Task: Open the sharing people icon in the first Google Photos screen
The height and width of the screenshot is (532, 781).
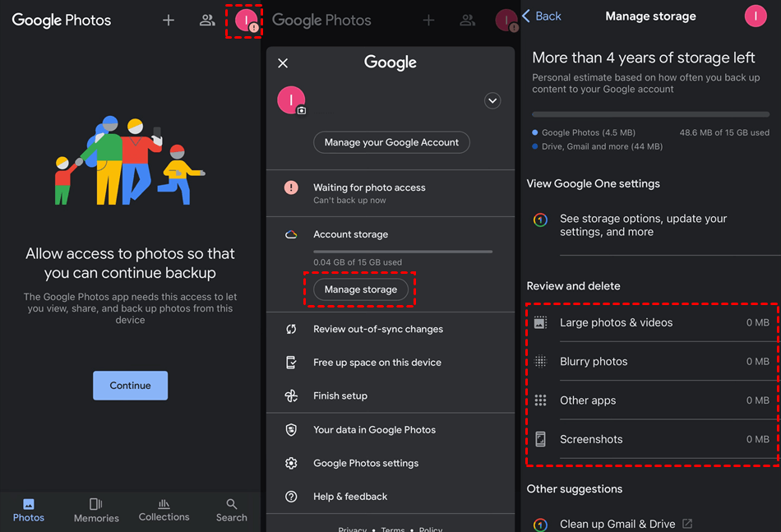Action: tap(207, 20)
